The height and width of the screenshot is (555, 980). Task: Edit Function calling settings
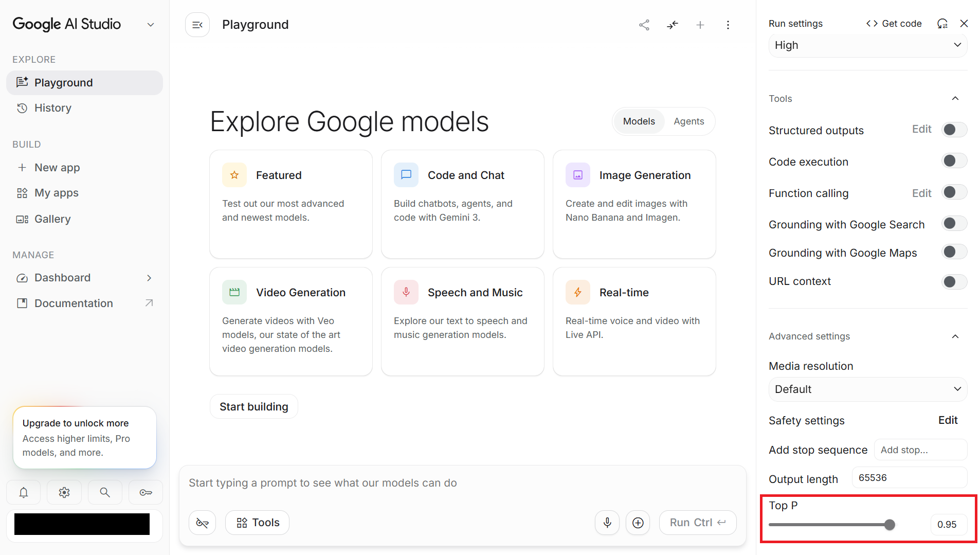coord(921,193)
